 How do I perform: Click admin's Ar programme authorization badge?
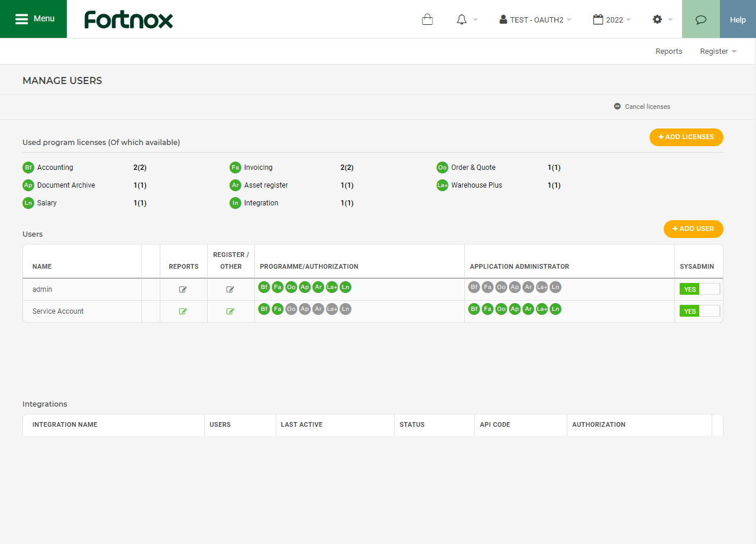click(x=318, y=287)
